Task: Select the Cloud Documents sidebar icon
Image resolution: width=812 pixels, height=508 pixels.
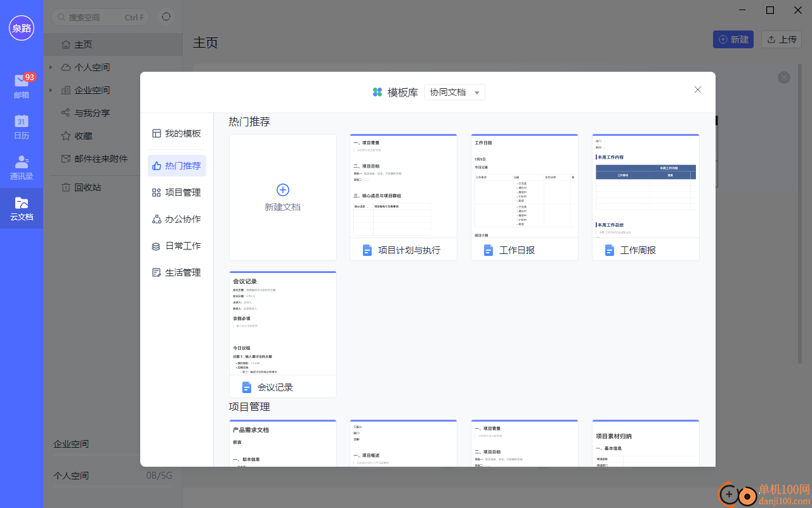Action: (x=22, y=208)
